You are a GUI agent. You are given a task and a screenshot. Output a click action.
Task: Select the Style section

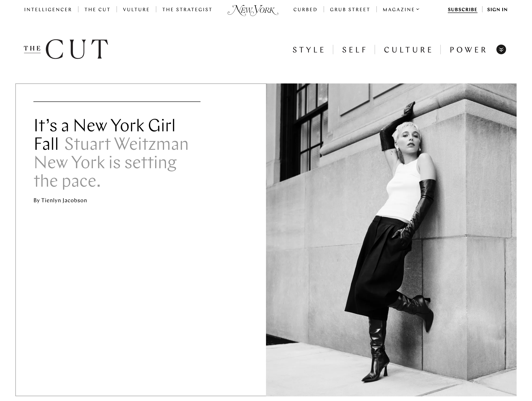[309, 50]
